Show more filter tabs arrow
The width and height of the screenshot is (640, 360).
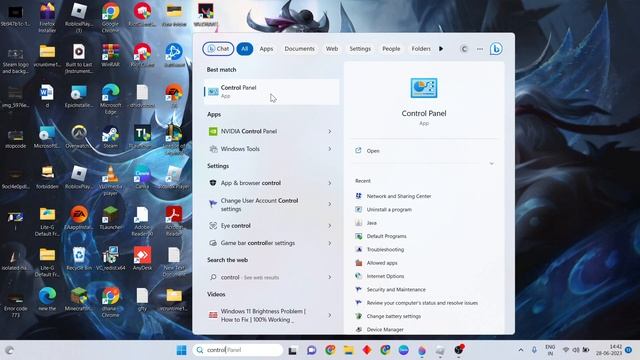pyautogui.click(x=441, y=49)
